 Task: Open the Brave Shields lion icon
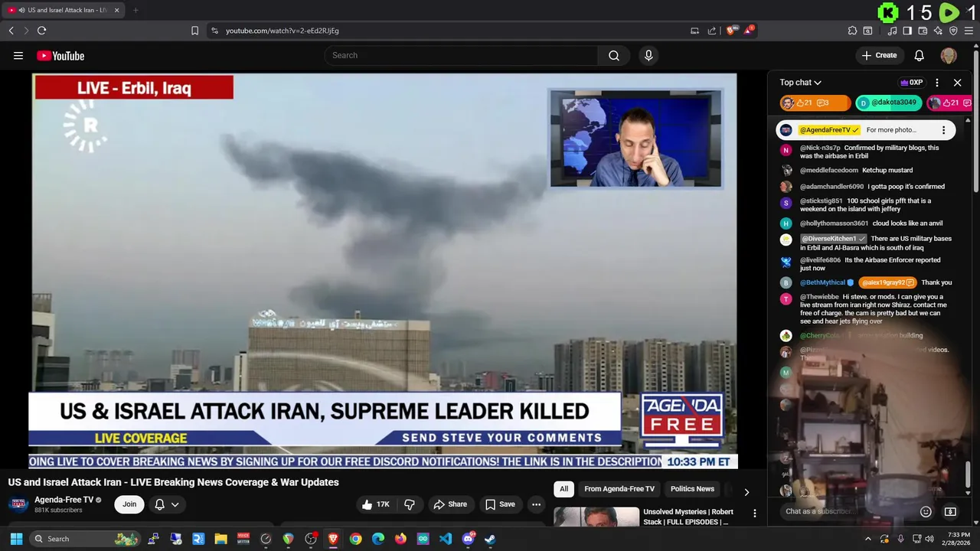(731, 31)
